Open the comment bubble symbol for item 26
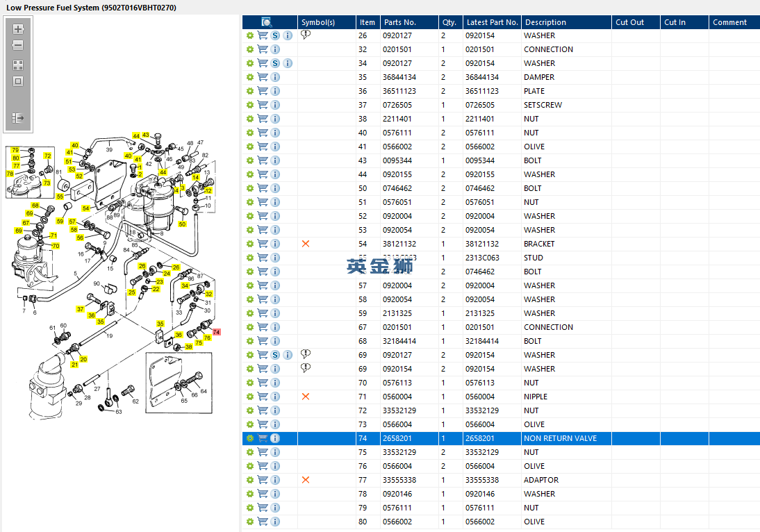The image size is (760, 532). 306,35
